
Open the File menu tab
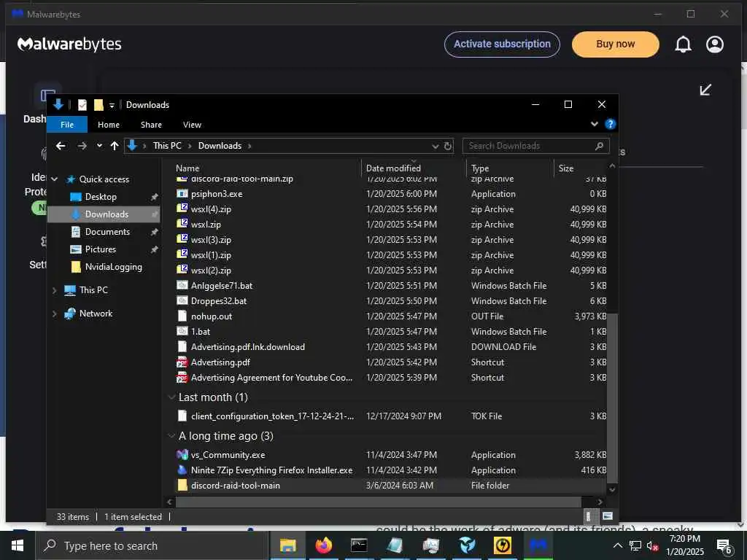point(67,125)
